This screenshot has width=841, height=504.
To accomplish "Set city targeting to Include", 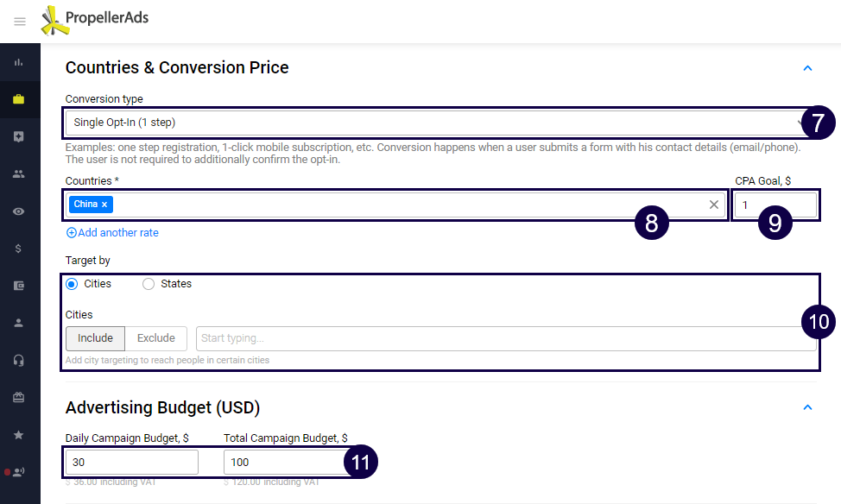I will point(95,338).
